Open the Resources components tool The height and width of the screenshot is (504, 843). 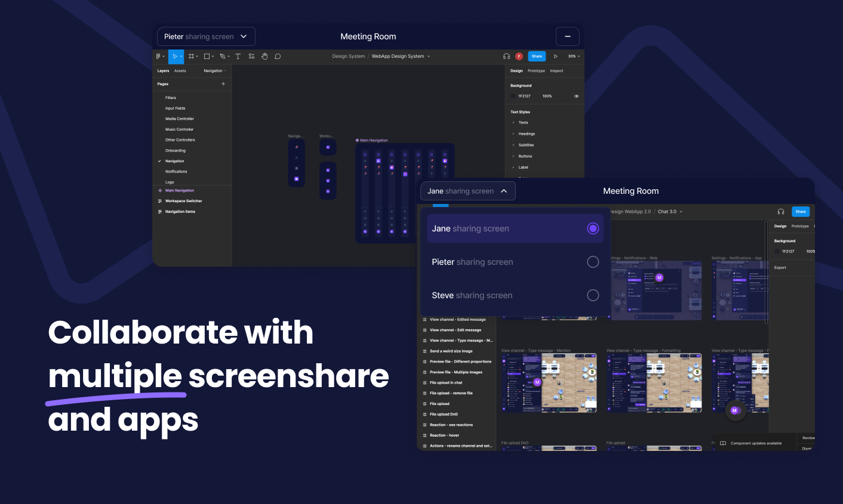pyautogui.click(x=251, y=57)
